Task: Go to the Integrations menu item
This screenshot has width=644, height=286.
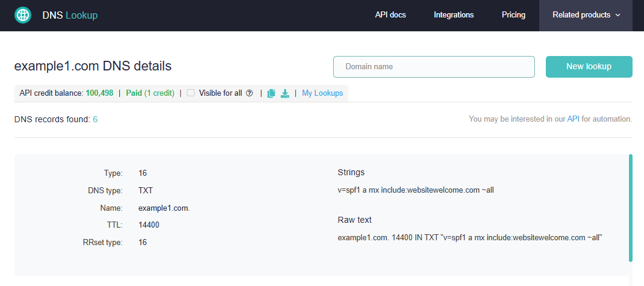Action: [454, 15]
